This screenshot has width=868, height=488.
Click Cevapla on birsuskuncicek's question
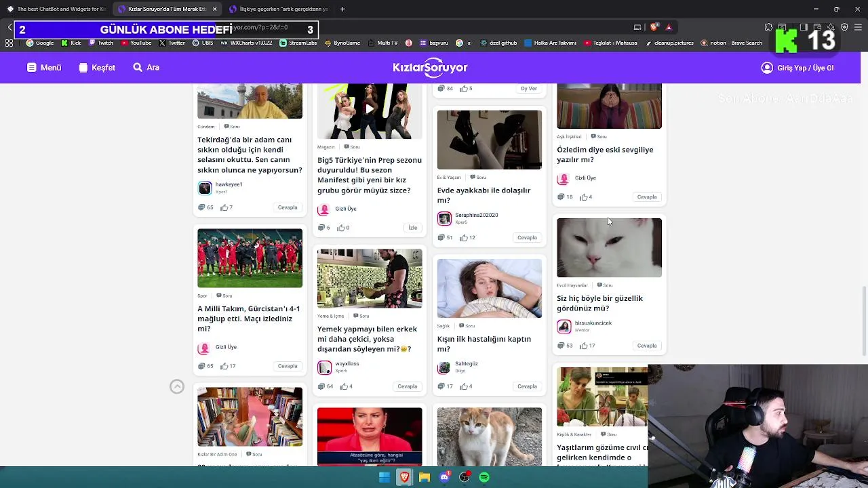(647, 346)
